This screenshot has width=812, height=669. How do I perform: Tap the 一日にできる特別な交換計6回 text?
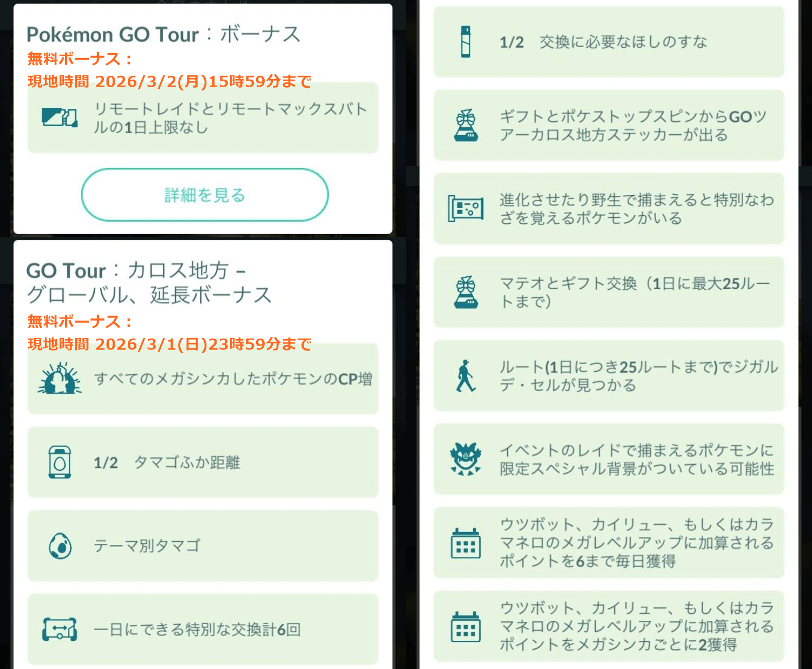pos(197,629)
